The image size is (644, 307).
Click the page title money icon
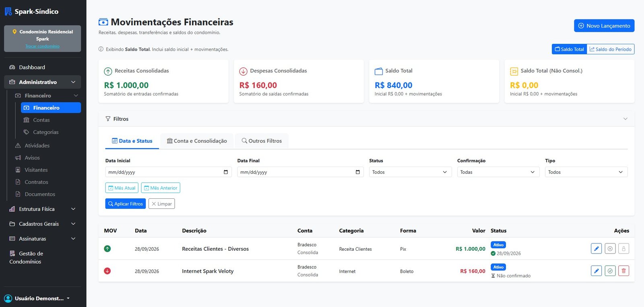[103, 22]
